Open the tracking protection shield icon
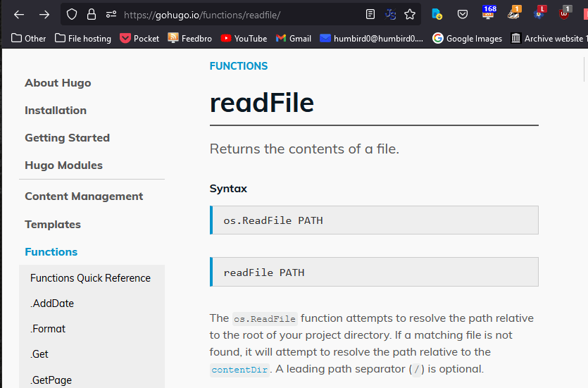 pos(71,14)
